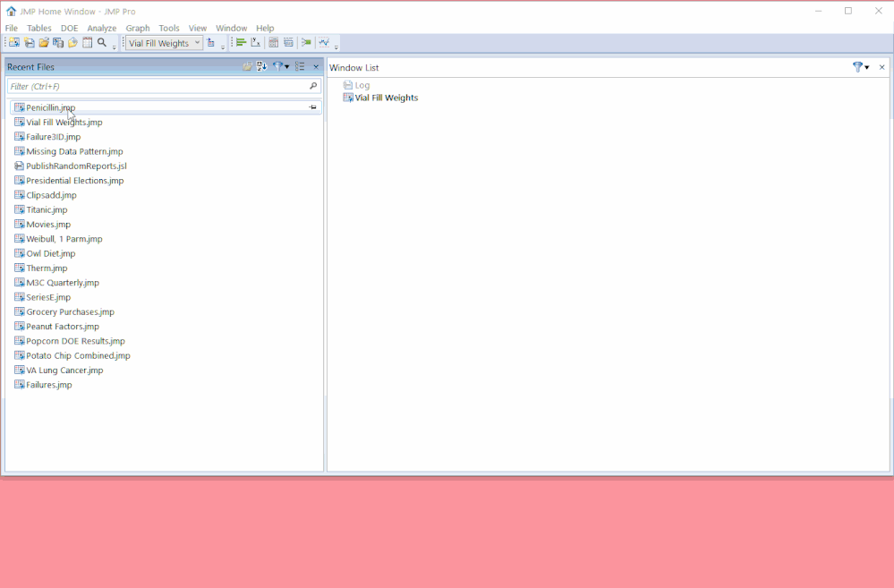Click the list view icon in Recent Files
This screenshot has height=588, width=894.
click(x=300, y=67)
